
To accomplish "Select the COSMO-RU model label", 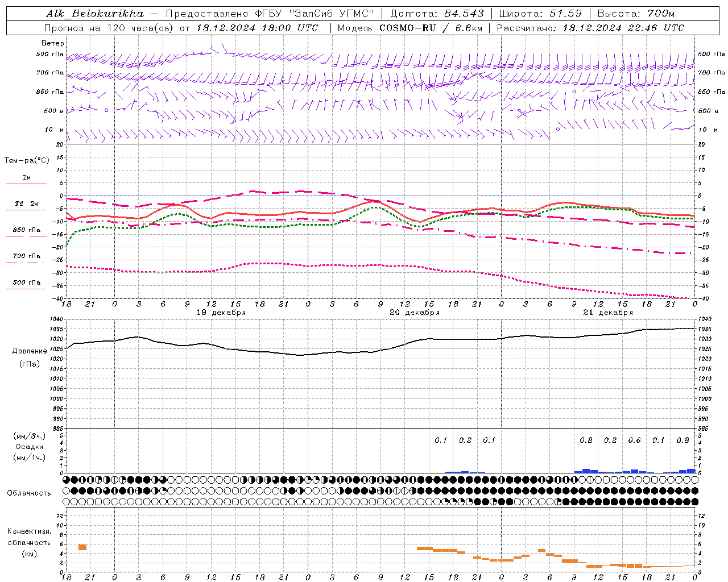I will point(408,28).
